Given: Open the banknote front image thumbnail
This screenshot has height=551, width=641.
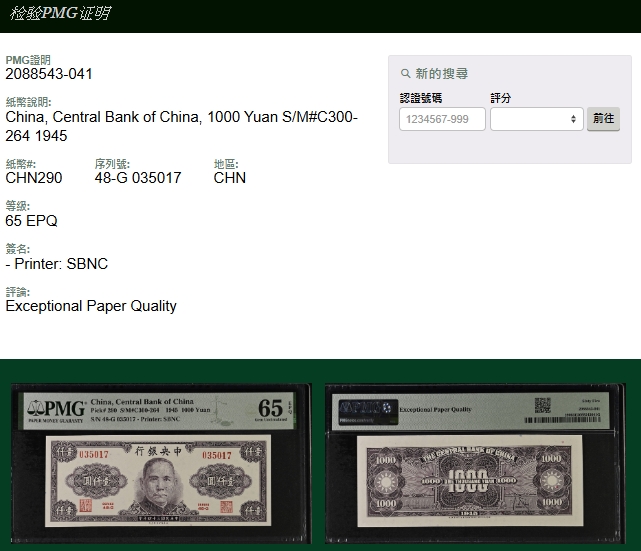Looking at the screenshot, I should [161, 464].
